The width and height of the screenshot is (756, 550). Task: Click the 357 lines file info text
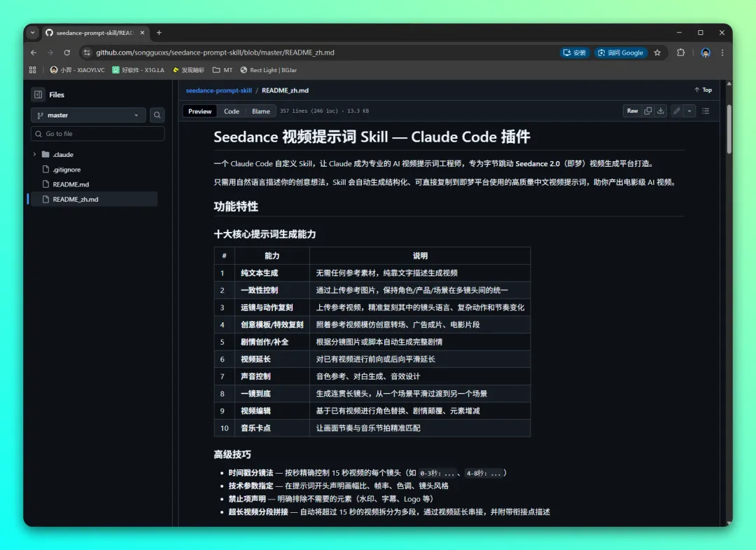[x=324, y=111]
